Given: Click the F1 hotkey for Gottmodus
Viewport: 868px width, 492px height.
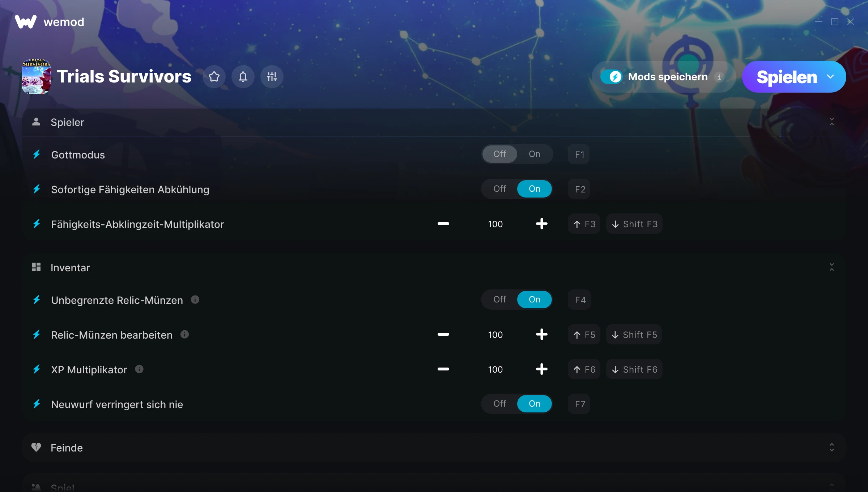Looking at the screenshot, I should pyautogui.click(x=579, y=154).
